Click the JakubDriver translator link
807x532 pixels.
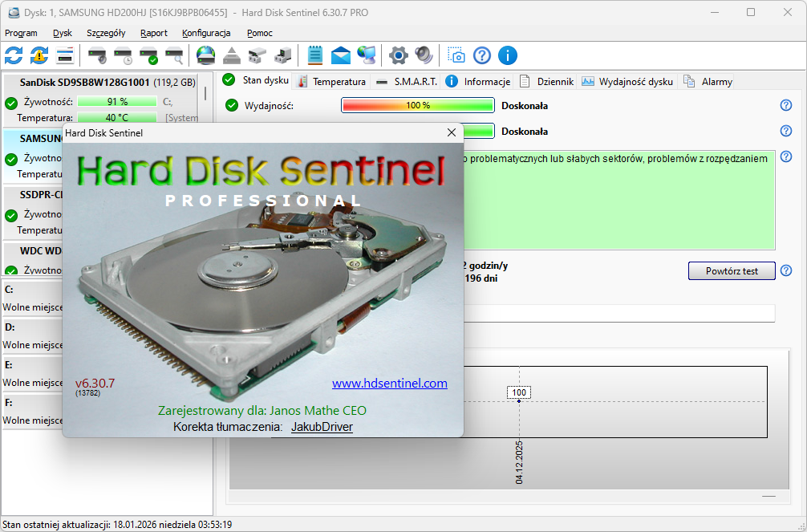coord(322,427)
